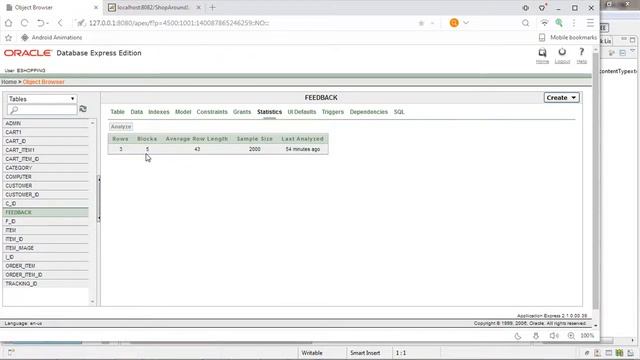Screen dimensions: 640x360
Task: Click the browser address bar URL
Action: tap(179, 23)
